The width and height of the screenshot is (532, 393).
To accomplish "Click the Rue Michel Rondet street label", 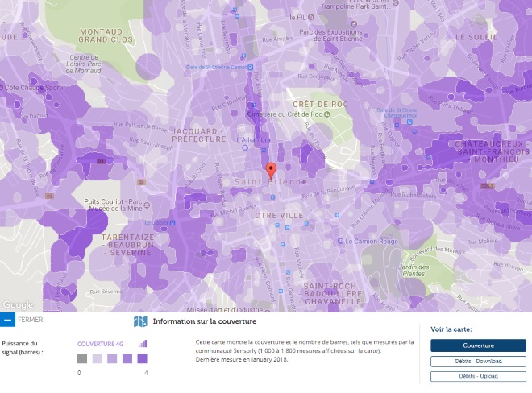I will 233,211.
